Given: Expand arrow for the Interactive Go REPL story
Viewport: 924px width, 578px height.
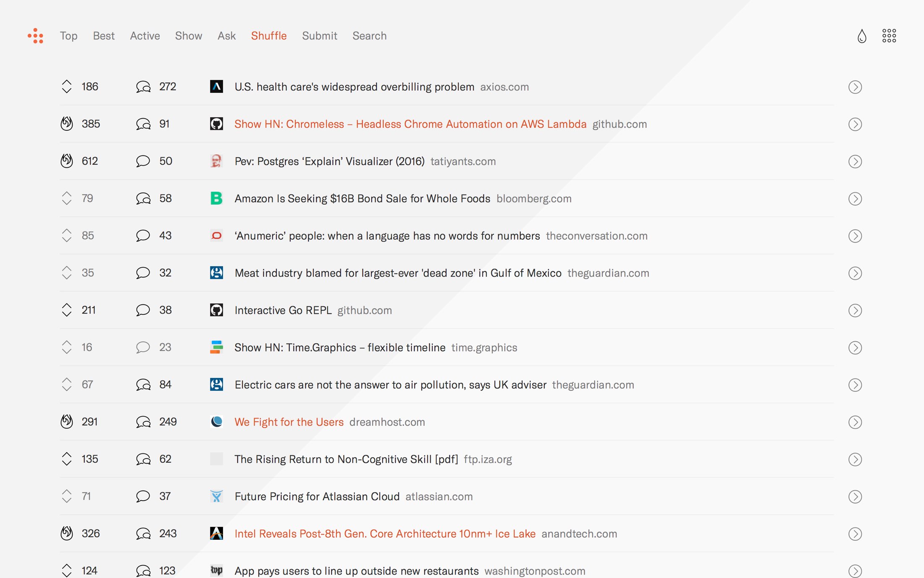Looking at the screenshot, I should coord(855,310).
